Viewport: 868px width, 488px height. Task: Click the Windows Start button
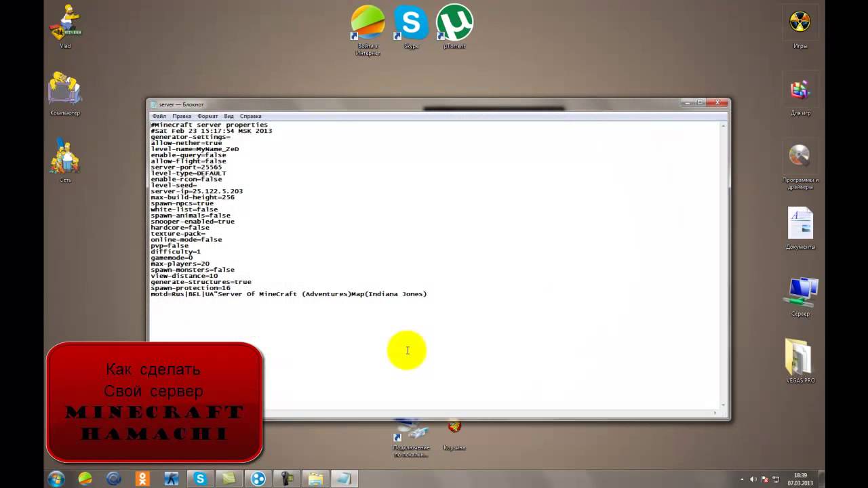point(56,479)
